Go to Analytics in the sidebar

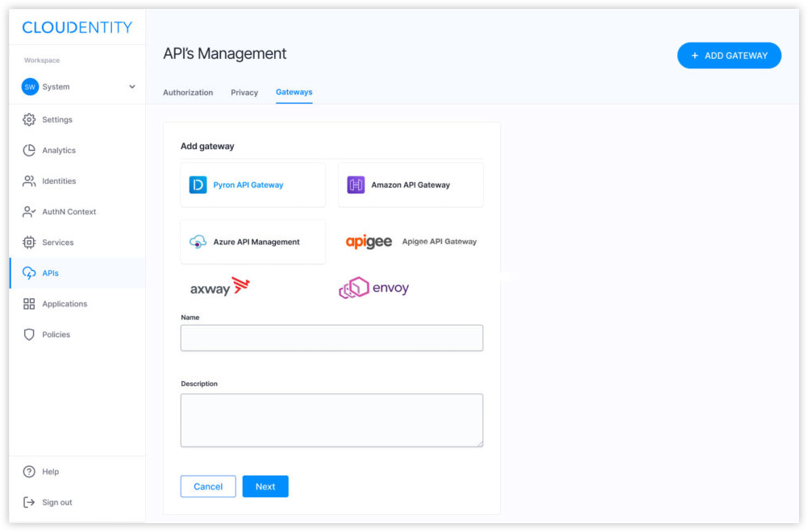59,151
